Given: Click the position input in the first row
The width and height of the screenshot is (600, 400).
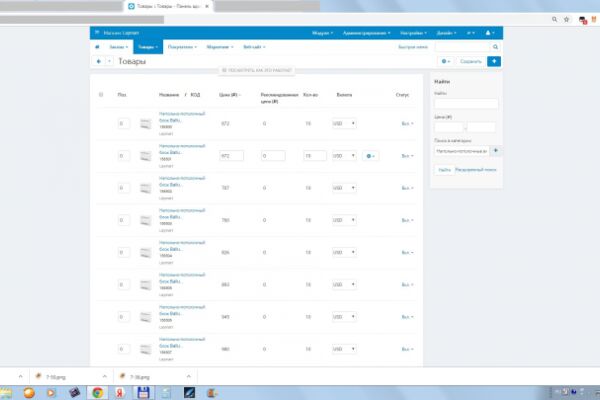Looking at the screenshot, I should coord(123,124).
